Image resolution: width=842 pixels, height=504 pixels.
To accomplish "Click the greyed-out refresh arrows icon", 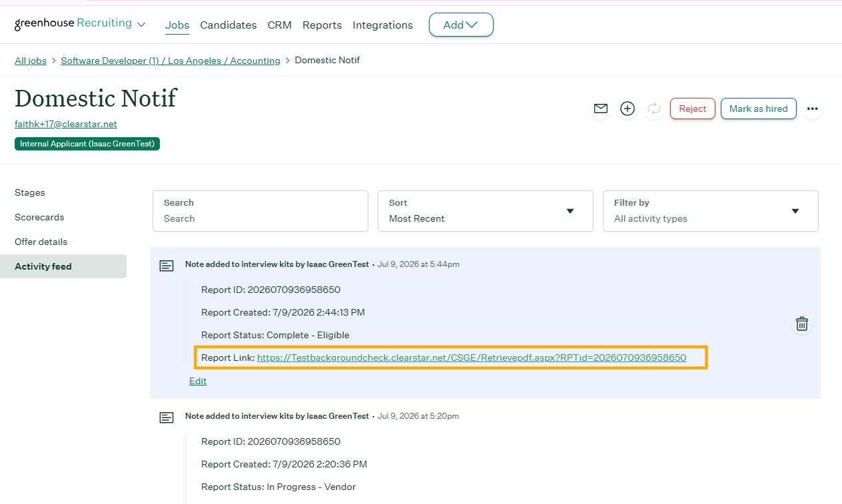I will (x=654, y=109).
